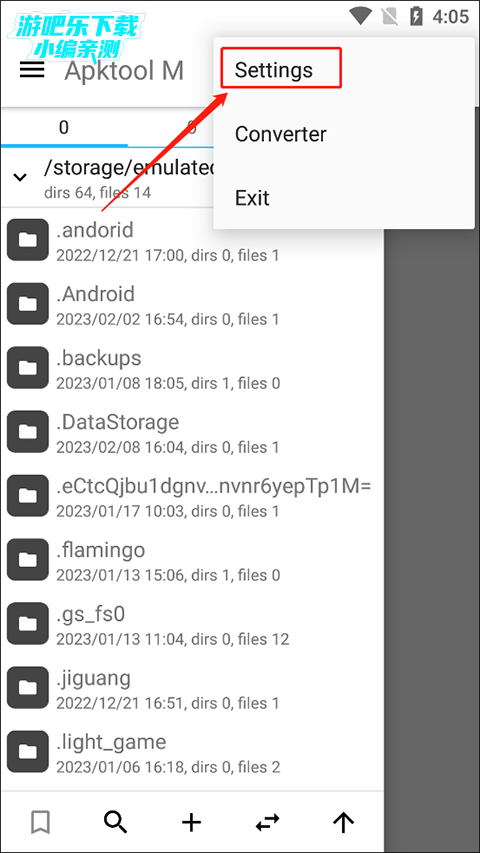Image resolution: width=480 pixels, height=853 pixels.
Task: Open the .DataStorage folder
Action: tap(192, 432)
